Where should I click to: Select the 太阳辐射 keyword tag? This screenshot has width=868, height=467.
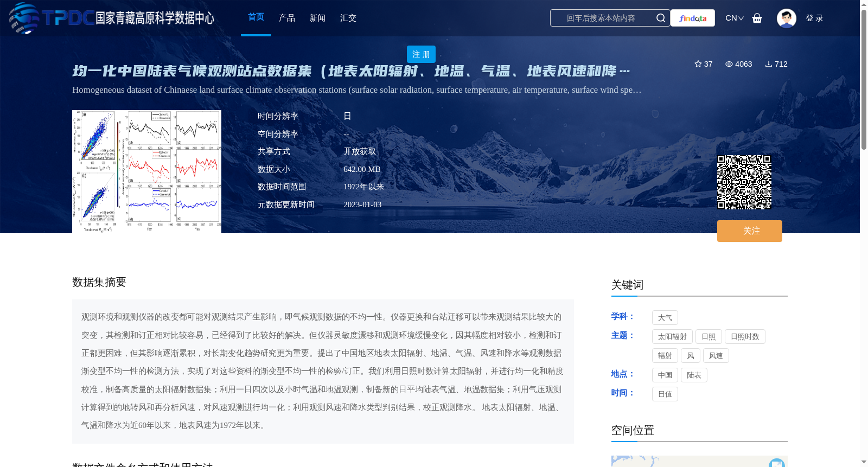click(x=672, y=336)
